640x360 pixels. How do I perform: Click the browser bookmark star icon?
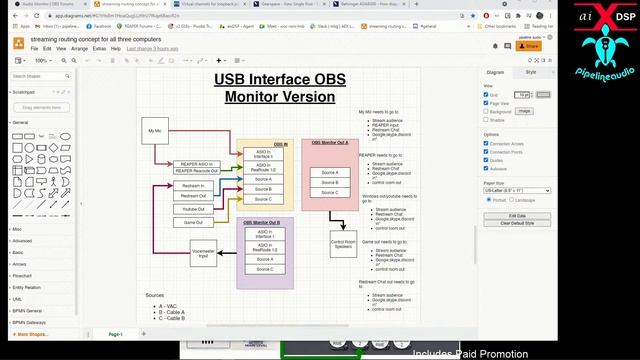[473, 16]
